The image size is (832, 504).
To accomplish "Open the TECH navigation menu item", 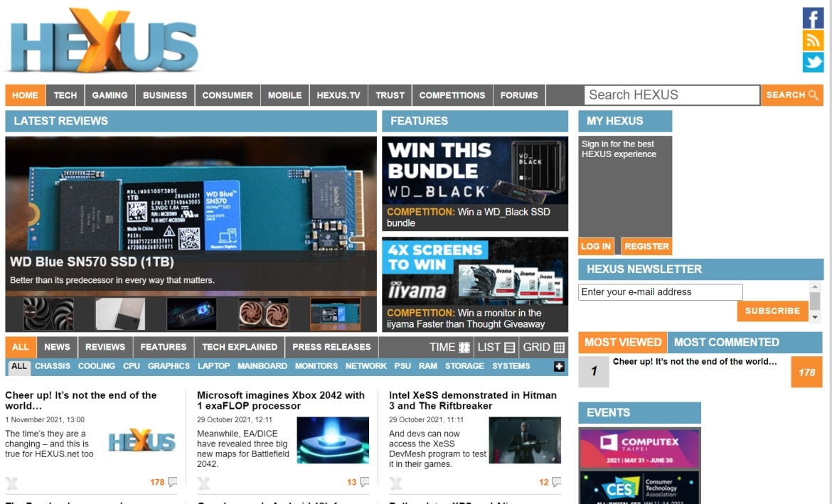I will coord(65,95).
